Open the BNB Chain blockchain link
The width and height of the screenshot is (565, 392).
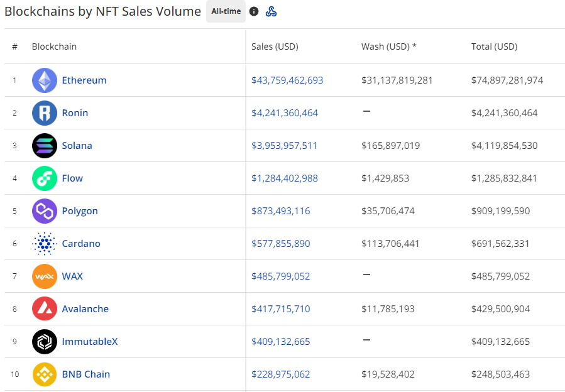(x=86, y=374)
